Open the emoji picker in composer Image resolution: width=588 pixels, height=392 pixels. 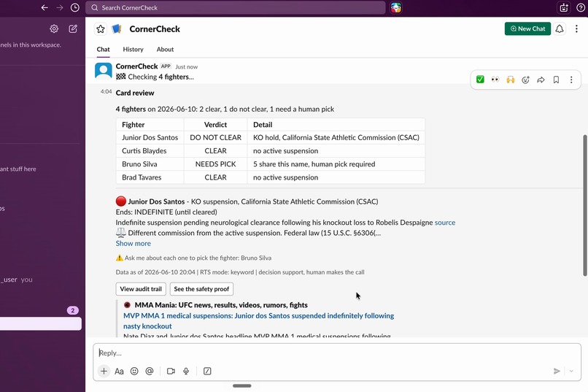134,372
